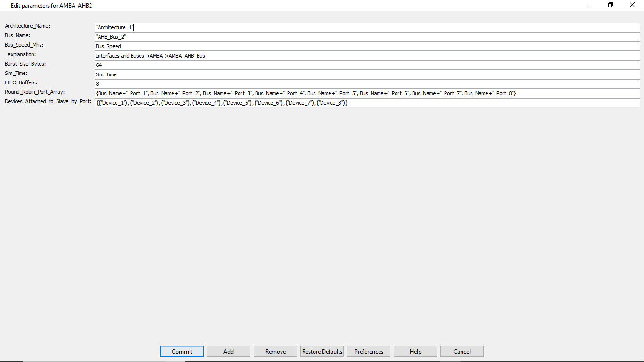
Task: Click the Commit button
Action: click(x=182, y=351)
